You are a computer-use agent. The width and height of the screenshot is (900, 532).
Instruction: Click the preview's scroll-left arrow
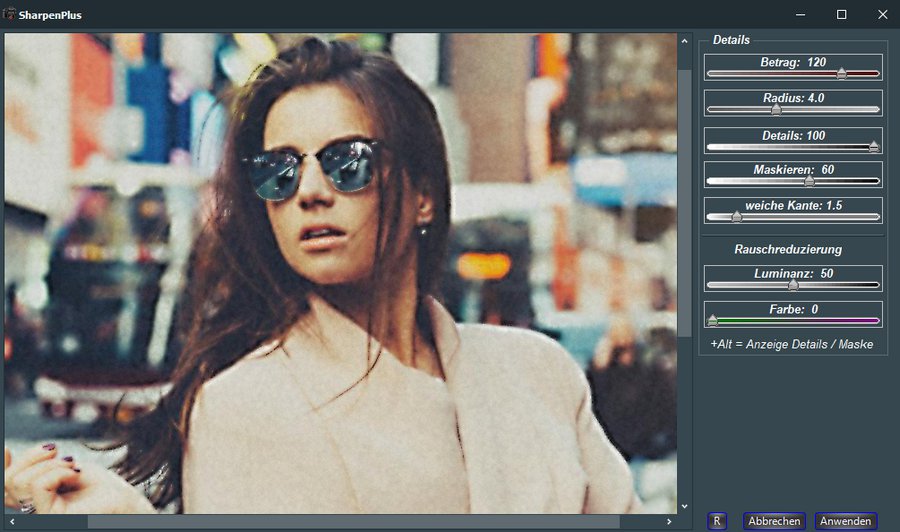tap(10, 521)
